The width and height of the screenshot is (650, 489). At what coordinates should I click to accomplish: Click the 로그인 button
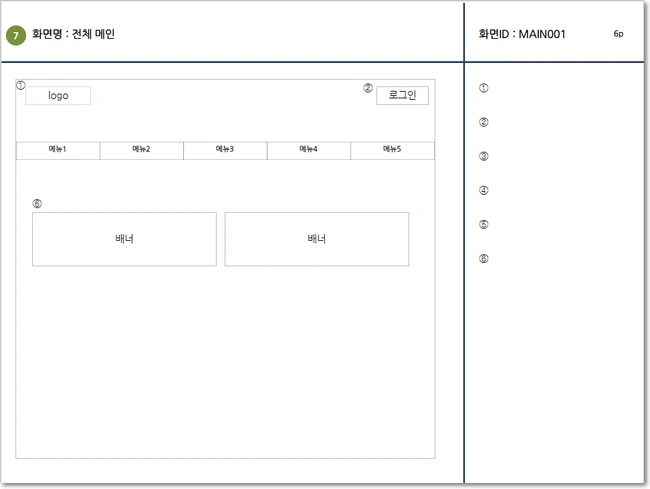[402, 96]
